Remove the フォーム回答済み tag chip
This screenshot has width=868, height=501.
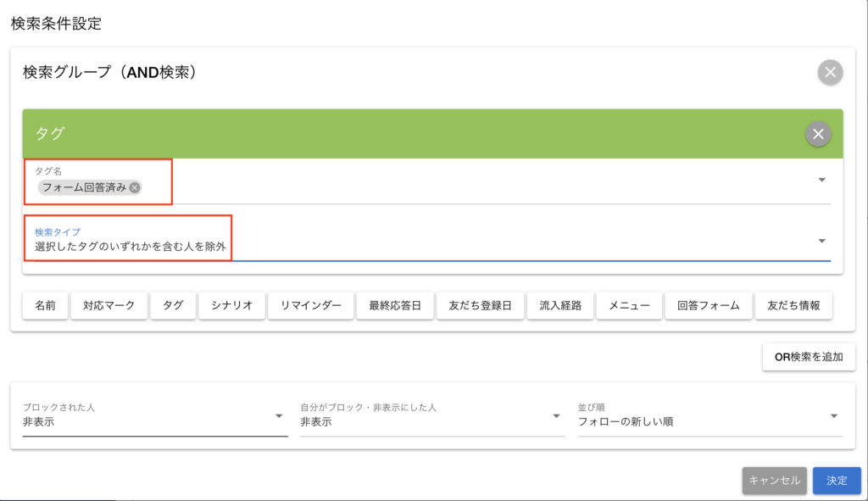click(135, 187)
